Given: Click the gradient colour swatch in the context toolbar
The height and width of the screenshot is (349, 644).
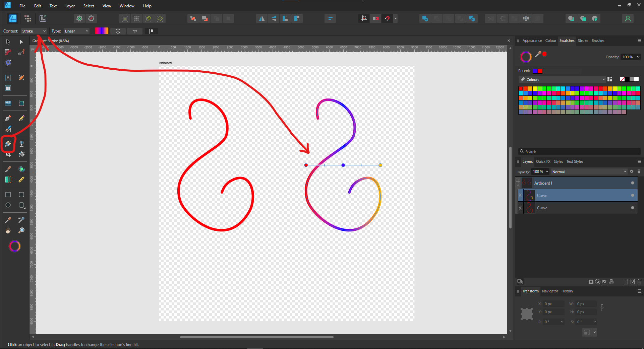Looking at the screenshot, I should (101, 31).
